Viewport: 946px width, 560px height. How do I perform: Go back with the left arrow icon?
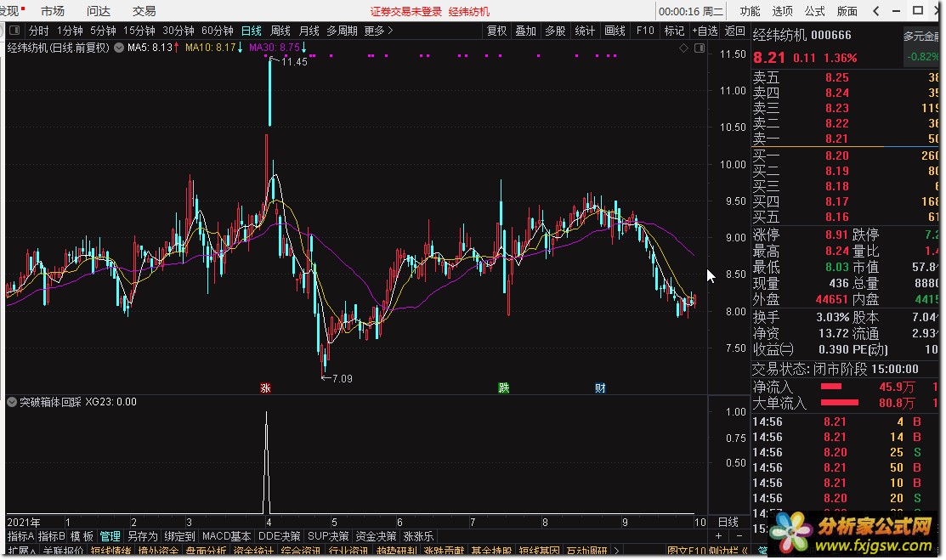click(876, 11)
